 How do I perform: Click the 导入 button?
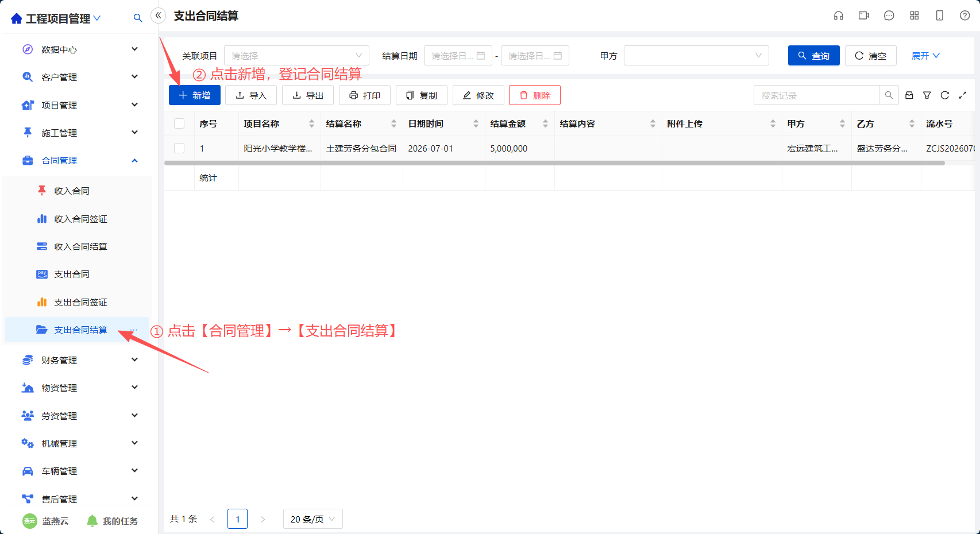tap(251, 95)
